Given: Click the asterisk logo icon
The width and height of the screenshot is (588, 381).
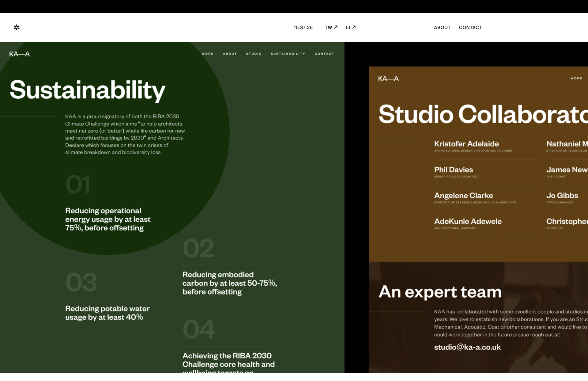Looking at the screenshot, I should tap(17, 28).
